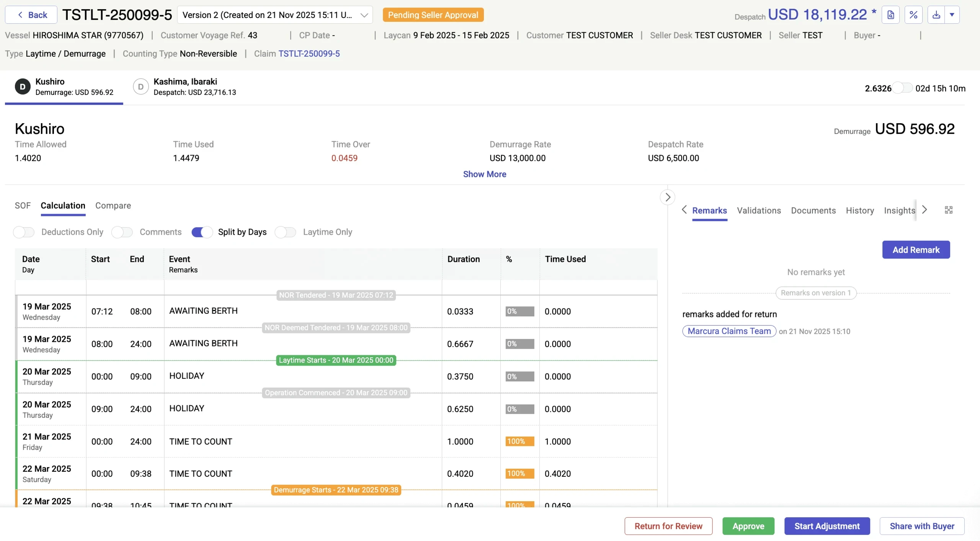
Task: Click 0% bar in 20 Mar 00:00 HOLIDAY row
Action: (x=520, y=376)
